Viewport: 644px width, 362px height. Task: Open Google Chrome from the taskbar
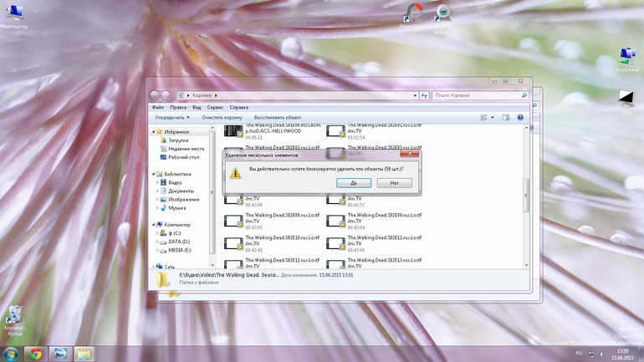click(36, 354)
